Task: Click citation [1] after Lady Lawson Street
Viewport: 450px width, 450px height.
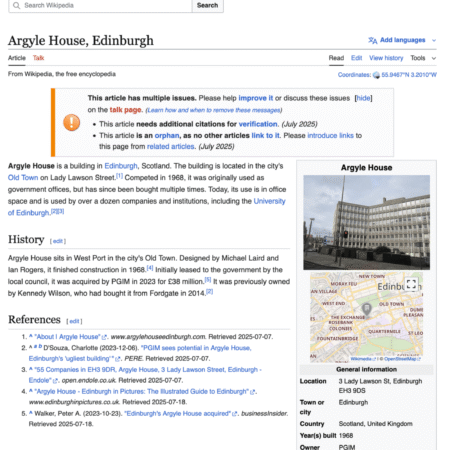Action: [119, 176]
